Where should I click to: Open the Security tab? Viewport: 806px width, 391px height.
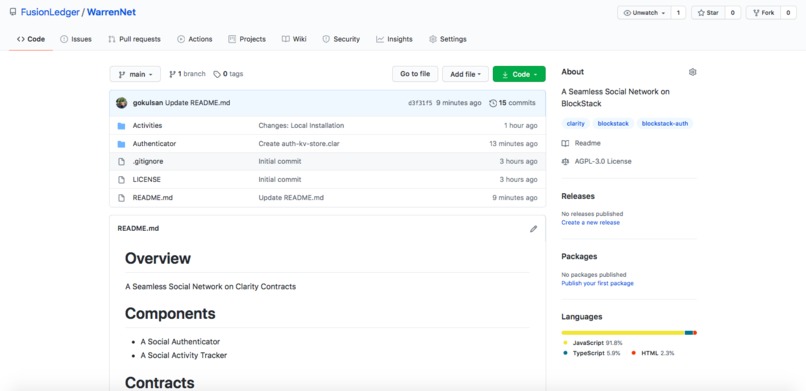[341, 39]
